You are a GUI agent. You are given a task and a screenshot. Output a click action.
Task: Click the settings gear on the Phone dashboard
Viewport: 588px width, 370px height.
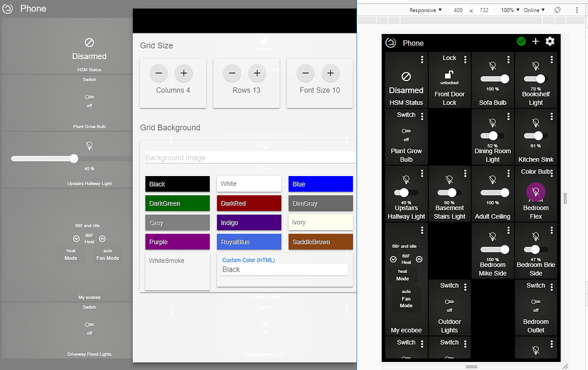[549, 41]
